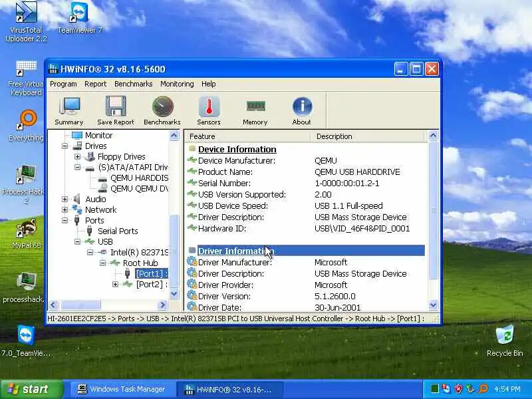Expand the [Port2] tree node
Image resolution: width=532 pixels, height=399 pixels.
115,285
